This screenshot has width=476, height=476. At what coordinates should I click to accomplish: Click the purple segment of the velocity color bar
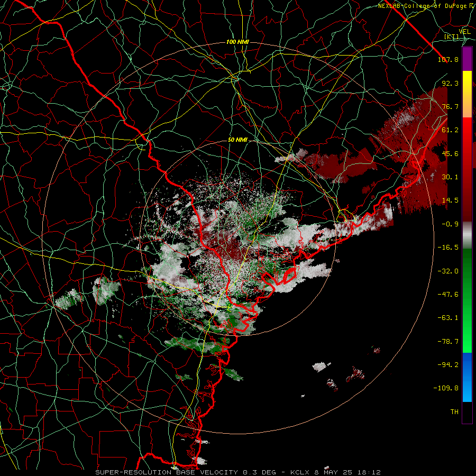[x=467, y=59]
